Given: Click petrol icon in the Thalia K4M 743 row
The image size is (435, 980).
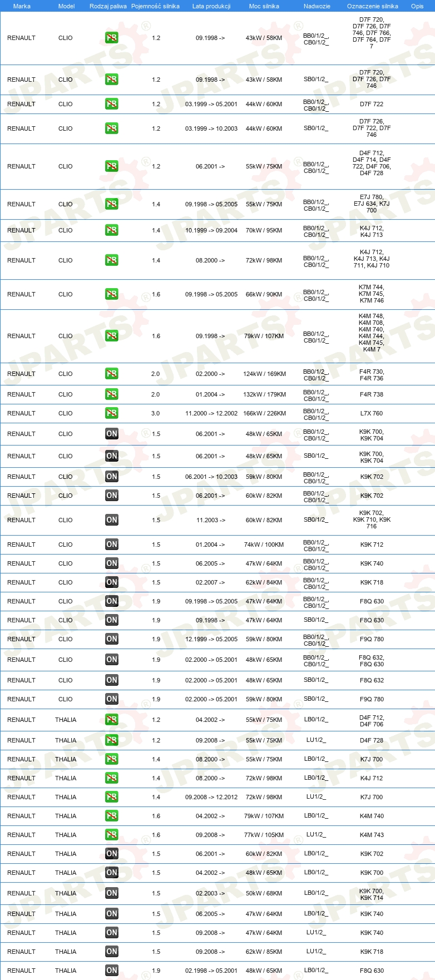Looking at the screenshot, I should coord(112,835).
